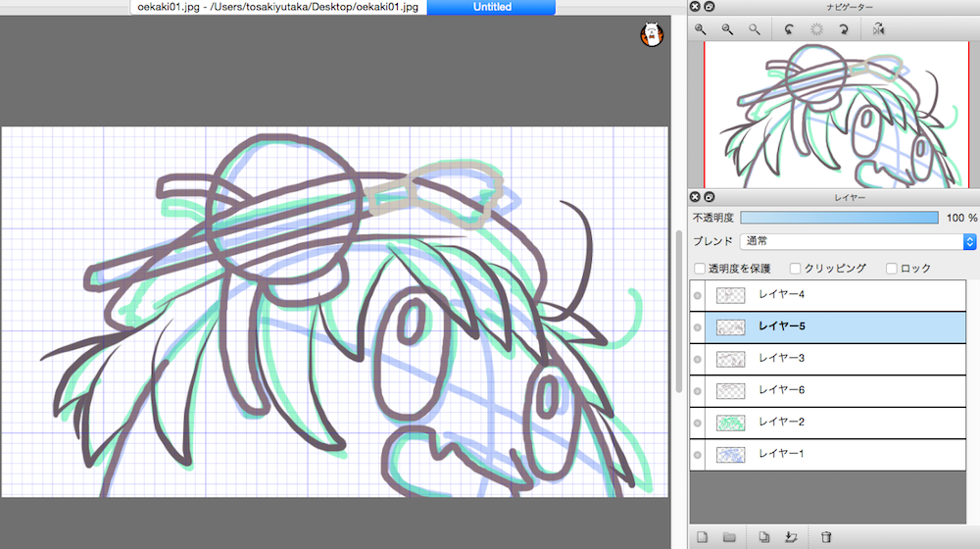Viewport: 980px width, 549px height.
Task: Merge layer down with arrow icon
Action: click(x=791, y=537)
